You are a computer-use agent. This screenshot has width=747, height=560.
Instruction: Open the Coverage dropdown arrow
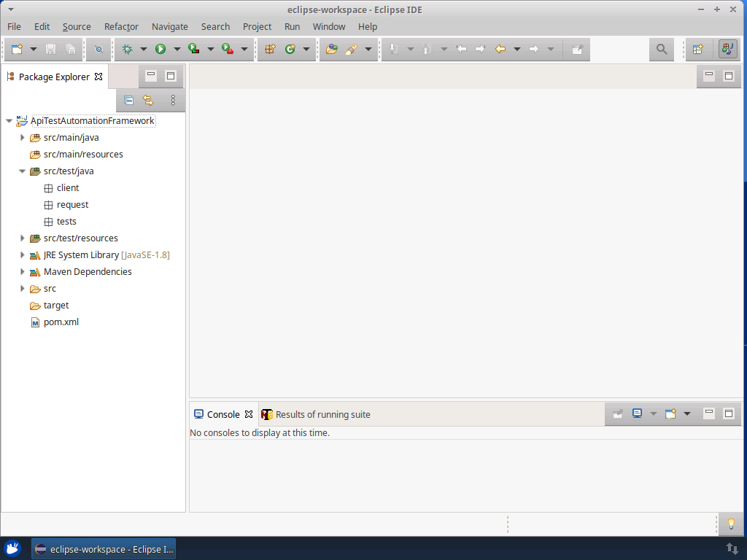[x=210, y=49]
